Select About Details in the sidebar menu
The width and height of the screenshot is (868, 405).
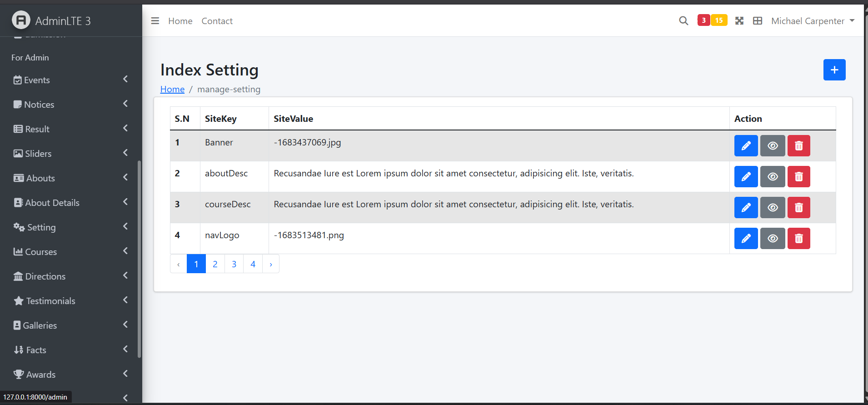tap(52, 203)
